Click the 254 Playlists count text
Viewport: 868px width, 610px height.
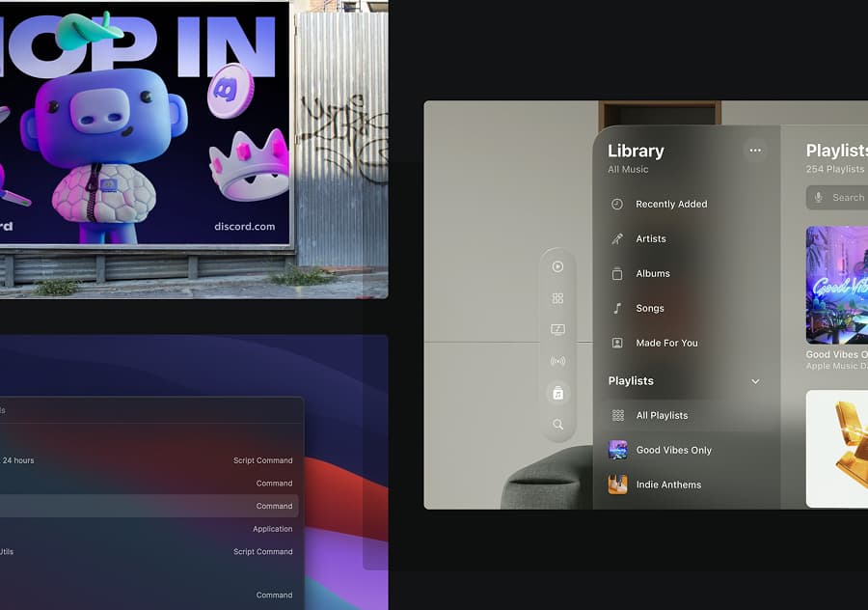[x=835, y=169]
